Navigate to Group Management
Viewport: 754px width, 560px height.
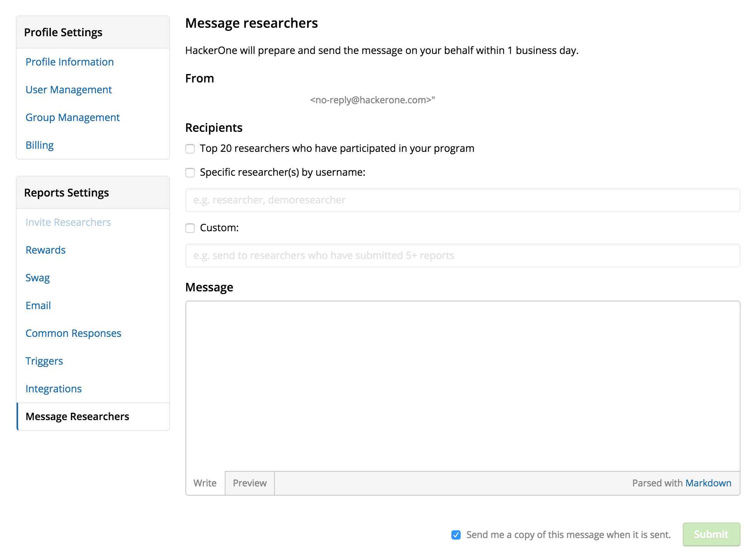pyautogui.click(x=72, y=118)
